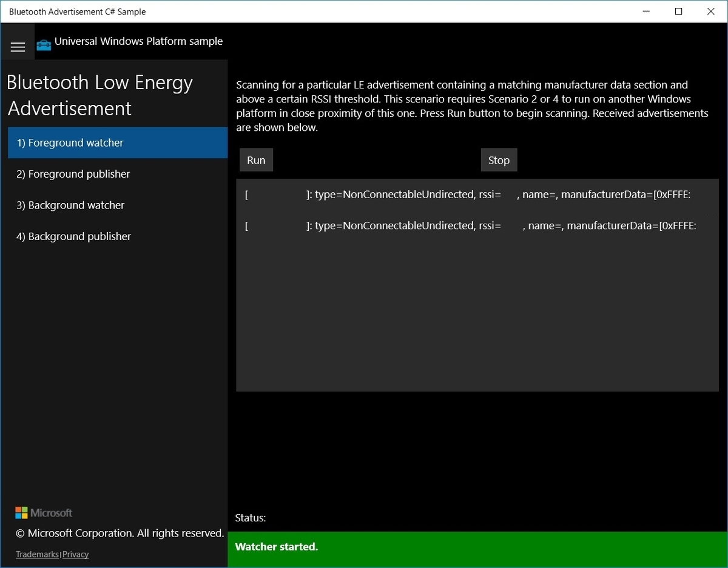Open the hamburger navigation menu
Image resolution: width=728 pixels, height=568 pixels.
(x=18, y=47)
